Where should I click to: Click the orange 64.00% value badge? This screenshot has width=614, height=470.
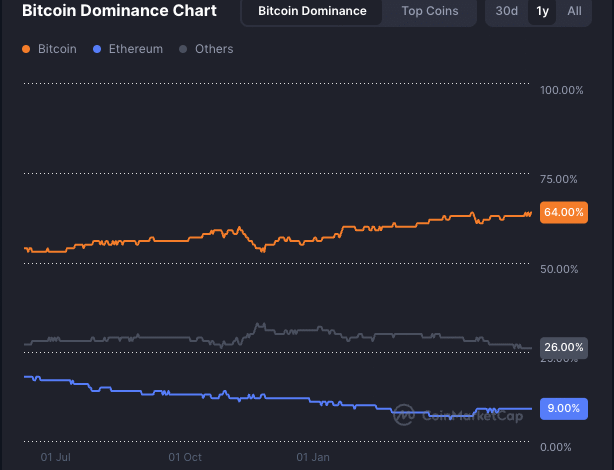pyautogui.click(x=563, y=212)
